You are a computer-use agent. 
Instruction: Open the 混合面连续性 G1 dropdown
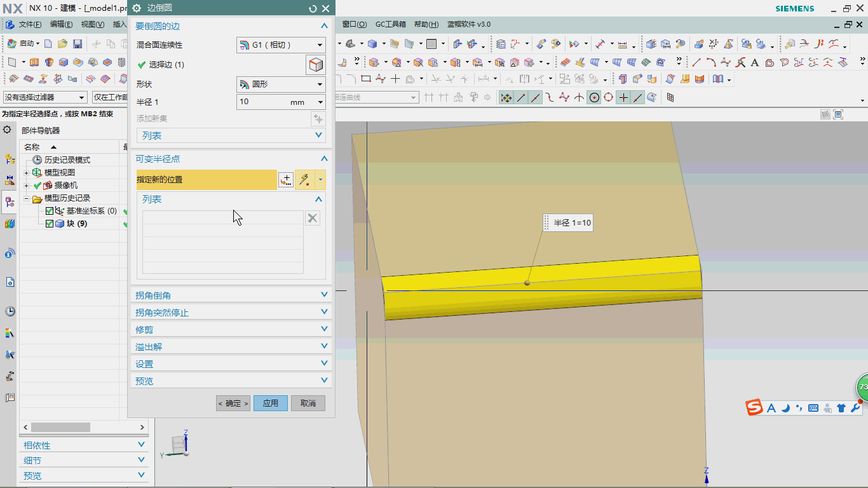[x=281, y=45]
